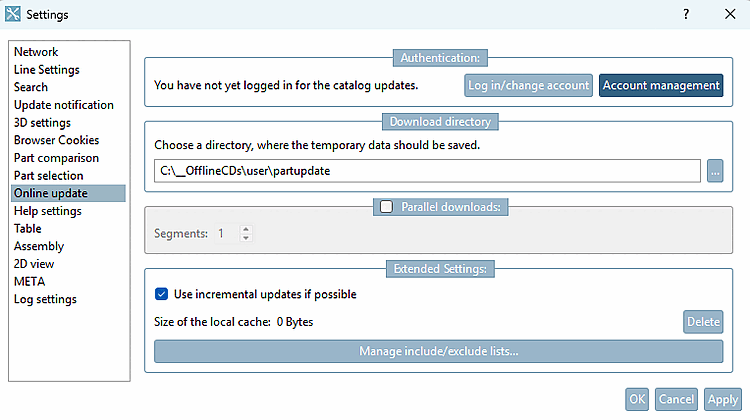Open 3D settings category
The image size is (750, 420).
[42, 123]
